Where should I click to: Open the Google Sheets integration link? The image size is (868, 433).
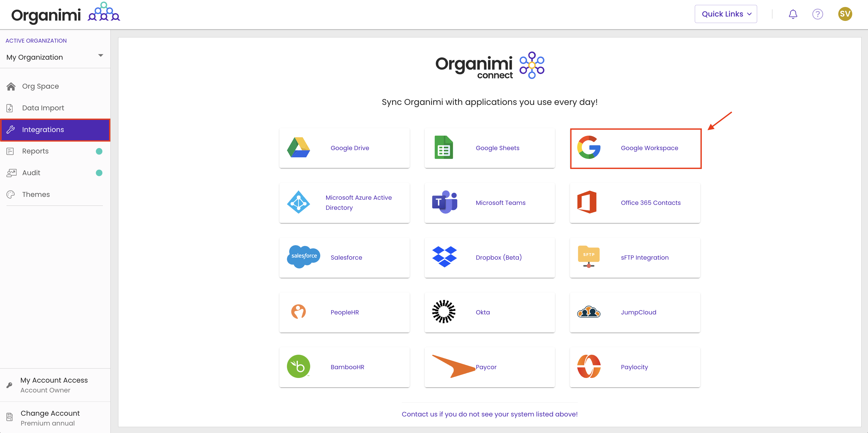tap(497, 148)
